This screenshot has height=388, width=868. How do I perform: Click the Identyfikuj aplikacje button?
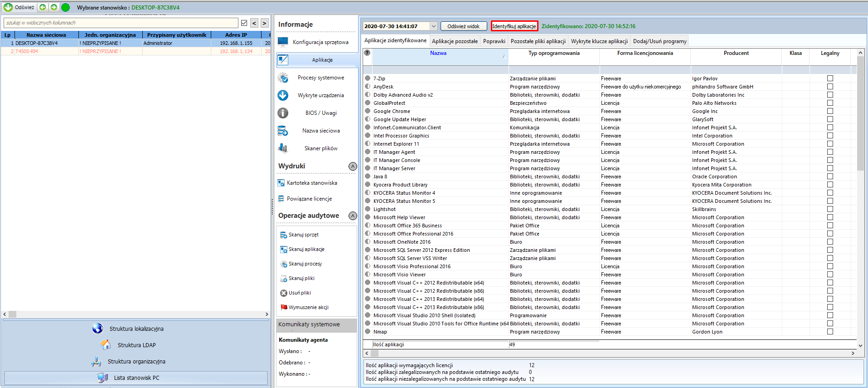pyautogui.click(x=514, y=26)
